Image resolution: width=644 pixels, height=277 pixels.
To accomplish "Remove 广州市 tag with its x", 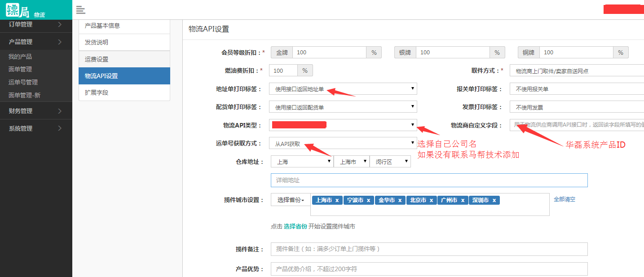I will pyautogui.click(x=462, y=200).
